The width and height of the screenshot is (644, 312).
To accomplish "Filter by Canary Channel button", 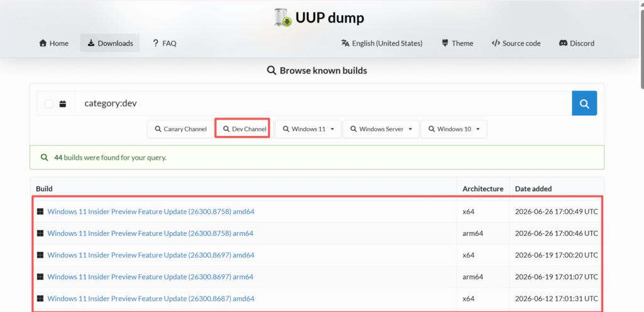I will [180, 129].
